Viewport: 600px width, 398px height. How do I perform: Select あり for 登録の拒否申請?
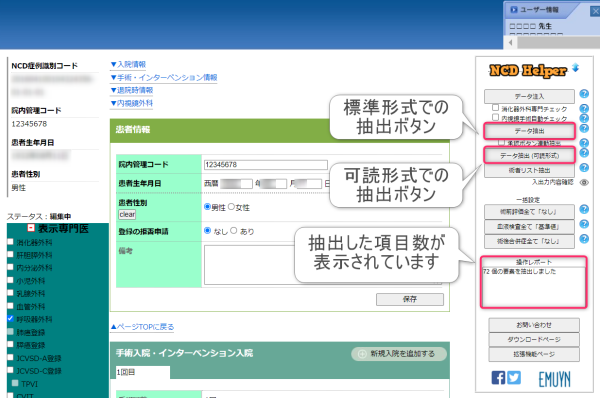(234, 230)
